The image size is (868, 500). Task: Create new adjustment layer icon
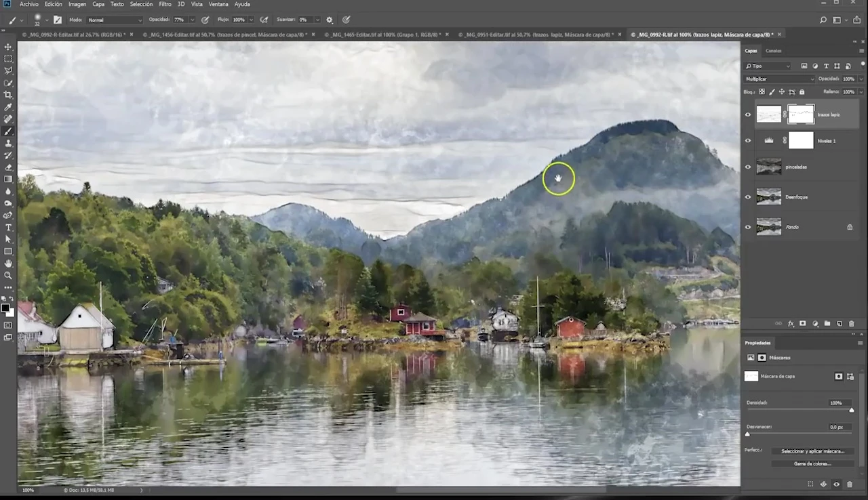815,324
